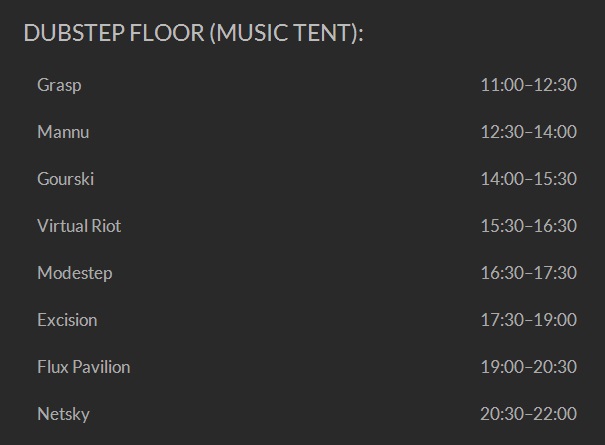Image resolution: width=605 pixels, height=445 pixels.
Task: Click the 19:00–20:30 time slot
Action: click(529, 367)
